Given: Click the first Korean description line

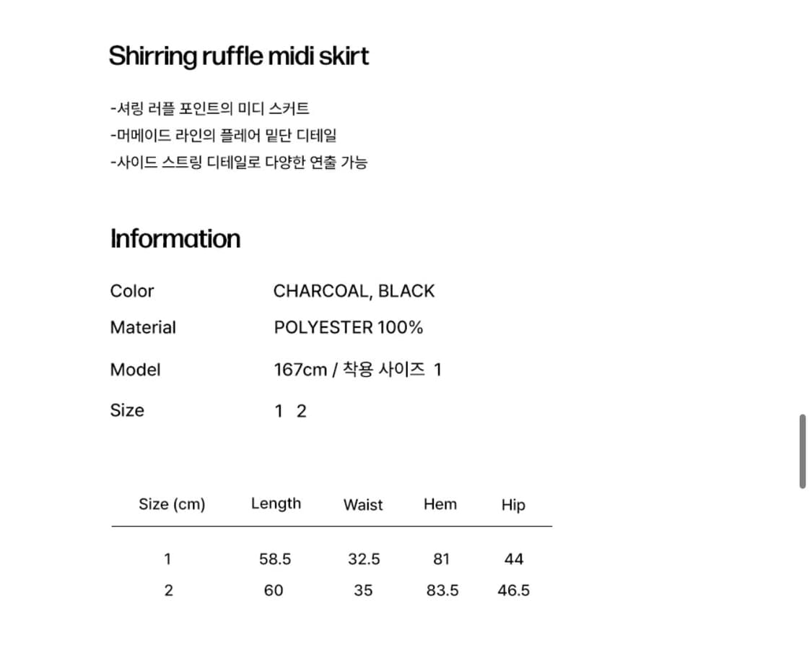Looking at the screenshot, I should (x=210, y=108).
